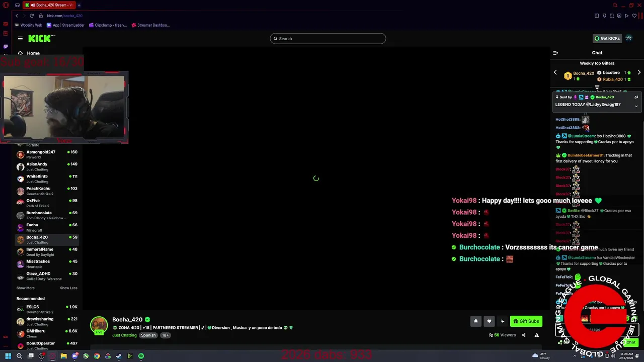Click the browser split-screen icon
644x362 pixels.
click(x=597, y=16)
